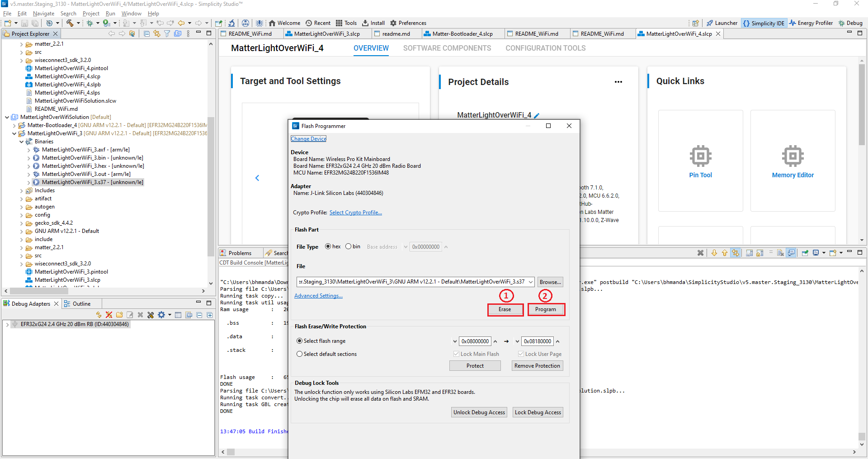This screenshot has width=868, height=459.
Task: Click Change Device link
Action: (x=308, y=139)
